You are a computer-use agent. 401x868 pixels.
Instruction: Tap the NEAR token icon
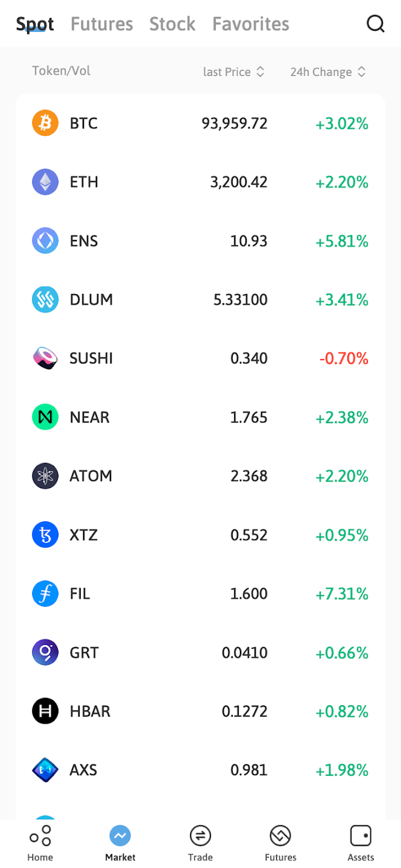[45, 417]
